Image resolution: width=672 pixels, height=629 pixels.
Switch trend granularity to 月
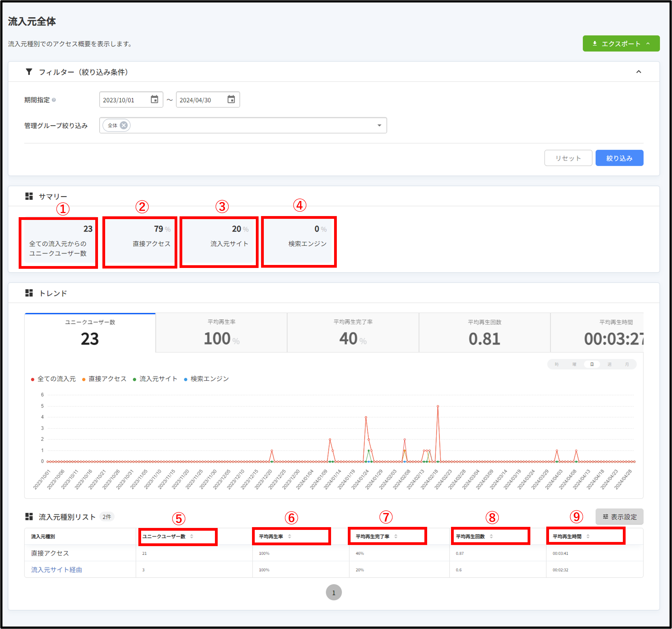pyautogui.click(x=627, y=364)
